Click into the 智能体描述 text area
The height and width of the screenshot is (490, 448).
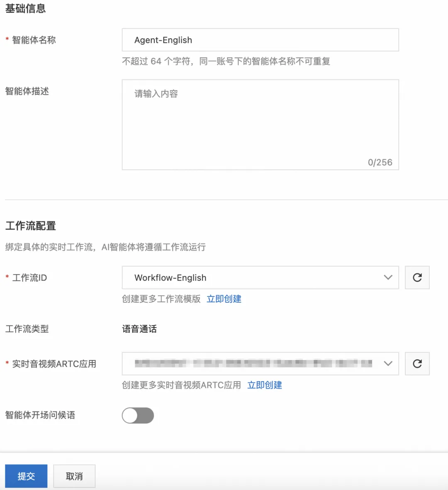coord(261,125)
